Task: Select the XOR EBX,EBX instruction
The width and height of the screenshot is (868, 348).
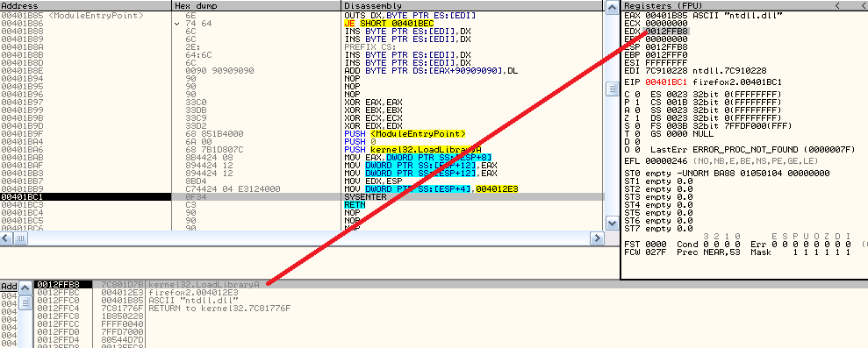Action: click(373, 110)
